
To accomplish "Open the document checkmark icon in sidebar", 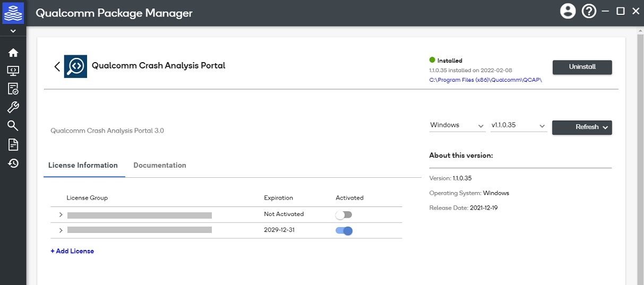I will 13,89.
